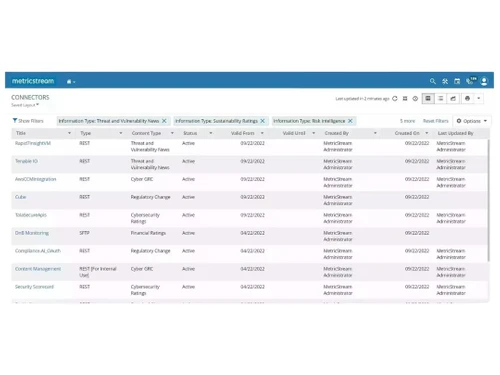Remove Threat and Vulnerability News filter
500x375 pixels.
tap(164, 121)
